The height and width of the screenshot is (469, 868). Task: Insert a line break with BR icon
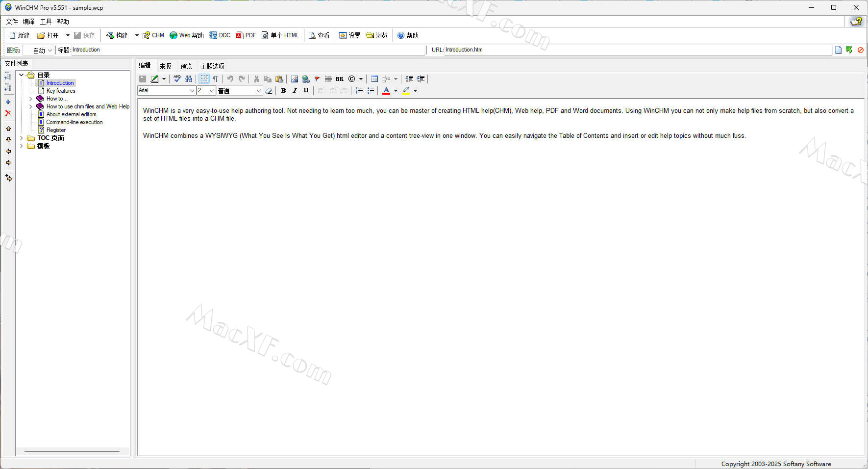340,79
